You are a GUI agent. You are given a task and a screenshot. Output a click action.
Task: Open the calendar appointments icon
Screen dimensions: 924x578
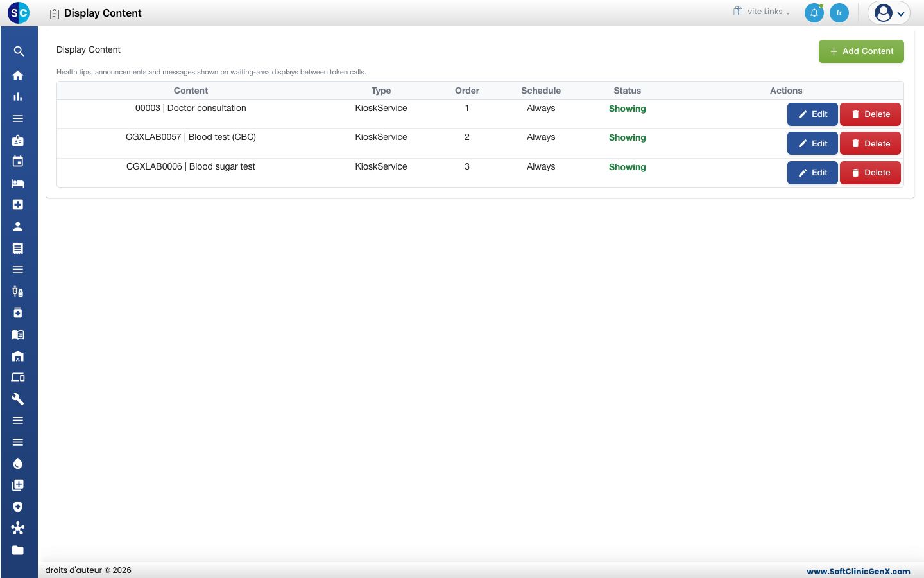18,162
